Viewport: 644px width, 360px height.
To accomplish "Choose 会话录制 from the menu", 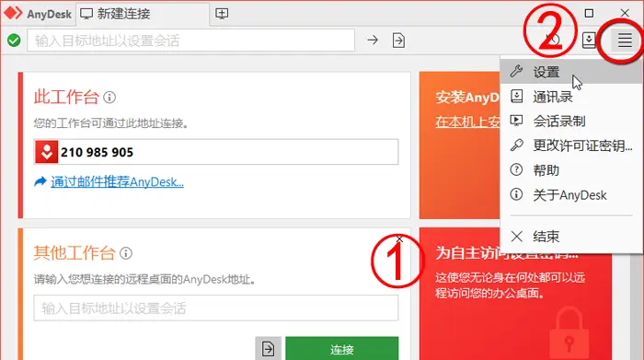I will click(x=571, y=122).
